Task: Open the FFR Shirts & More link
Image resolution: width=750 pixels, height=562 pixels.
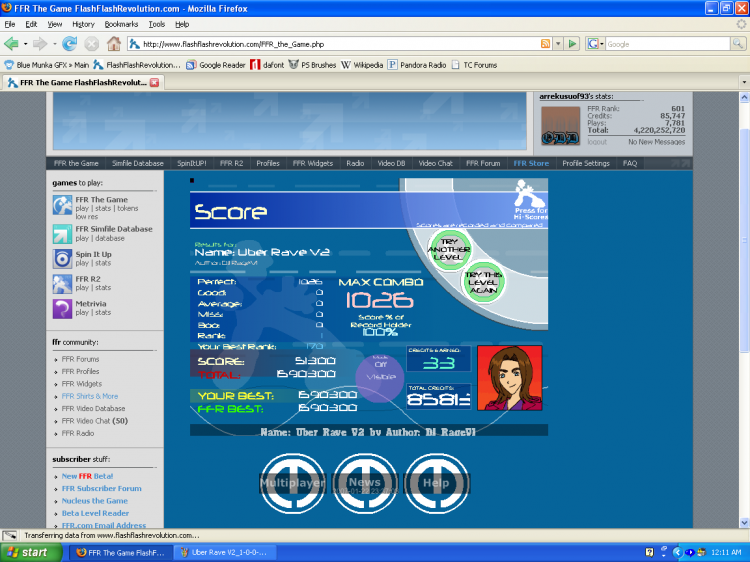Action: click(x=90, y=396)
